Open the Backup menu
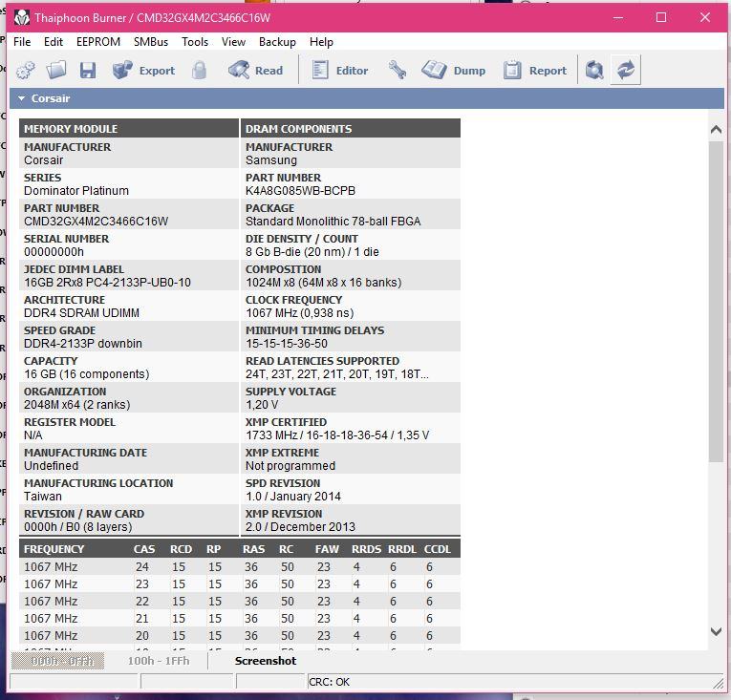 pyautogui.click(x=277, y=42)
